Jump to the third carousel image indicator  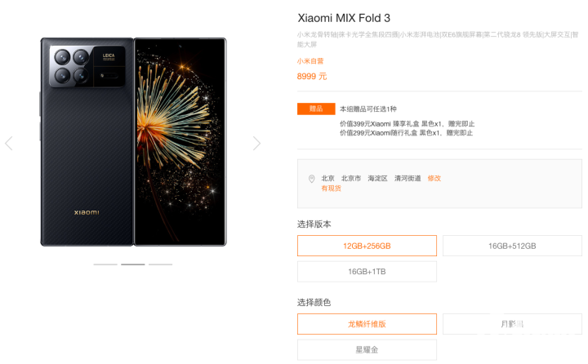coord(161,264)
